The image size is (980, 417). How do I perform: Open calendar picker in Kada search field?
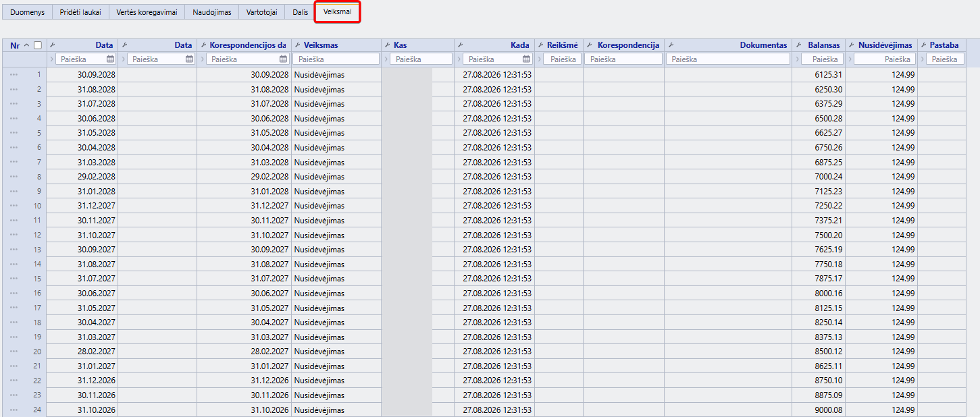click(527, 59)
